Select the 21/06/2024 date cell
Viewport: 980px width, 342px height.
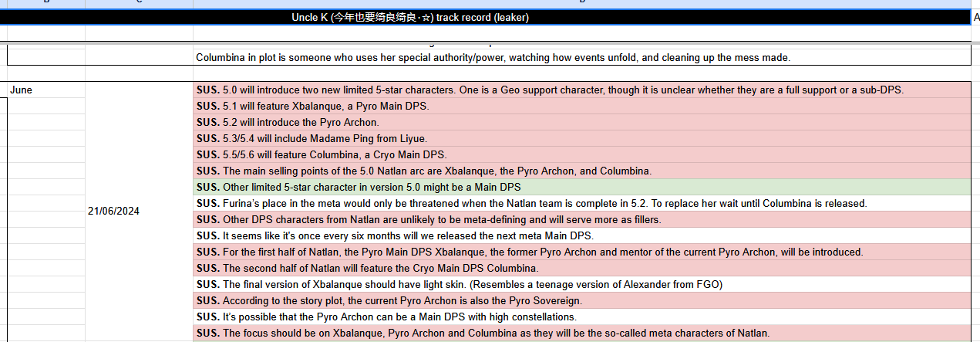click(139, 211)
